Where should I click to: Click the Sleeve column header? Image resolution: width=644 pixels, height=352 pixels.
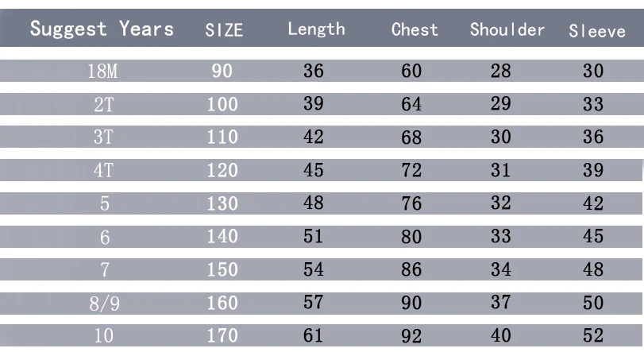pos(597,31)
